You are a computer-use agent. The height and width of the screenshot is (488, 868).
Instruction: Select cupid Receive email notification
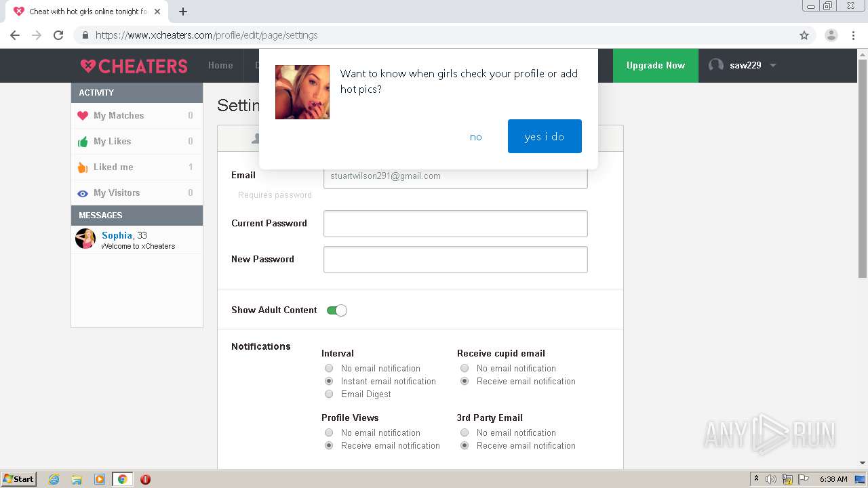(x=465, y=381)
